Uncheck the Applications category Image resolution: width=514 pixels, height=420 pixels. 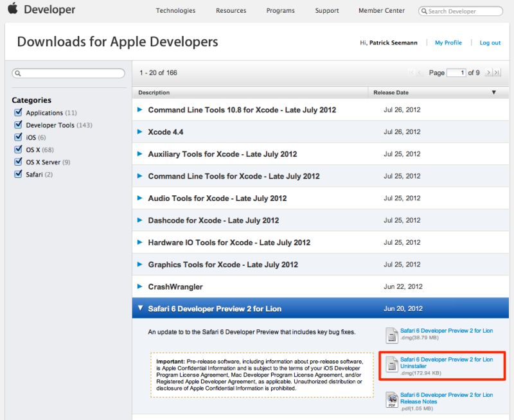(x=19, y=112)
